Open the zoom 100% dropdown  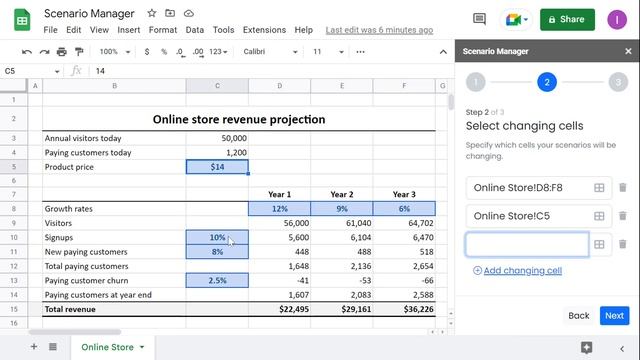(115, 52)
